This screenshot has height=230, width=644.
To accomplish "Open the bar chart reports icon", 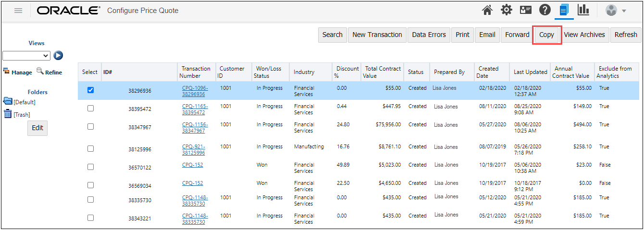I will pos(583,10).
